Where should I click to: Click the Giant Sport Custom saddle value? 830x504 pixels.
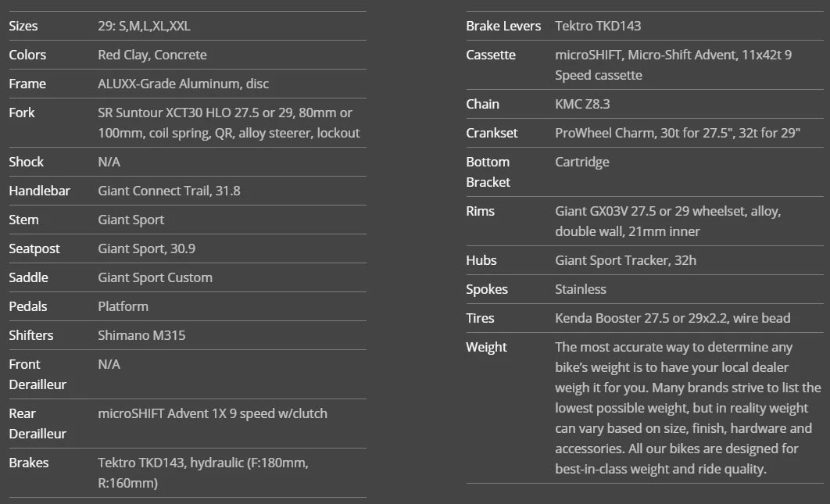pos(155,277)
